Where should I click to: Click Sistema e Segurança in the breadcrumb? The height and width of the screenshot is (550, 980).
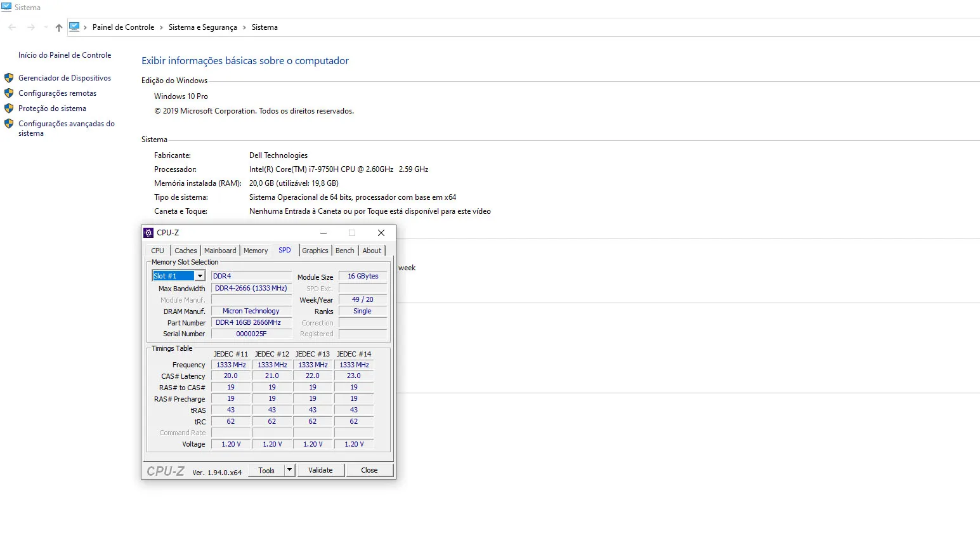click(203, 27)
